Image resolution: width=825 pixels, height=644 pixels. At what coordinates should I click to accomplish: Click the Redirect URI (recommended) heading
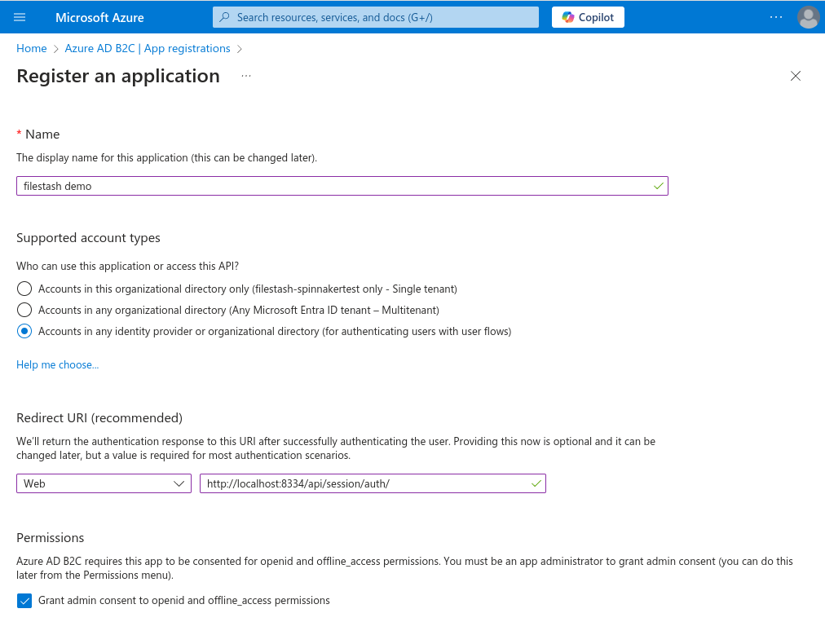click(x=99, y=417)
